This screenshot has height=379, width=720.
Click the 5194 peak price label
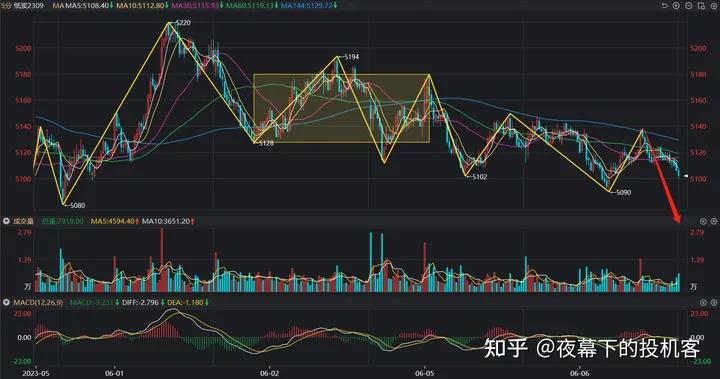point(351,57)
